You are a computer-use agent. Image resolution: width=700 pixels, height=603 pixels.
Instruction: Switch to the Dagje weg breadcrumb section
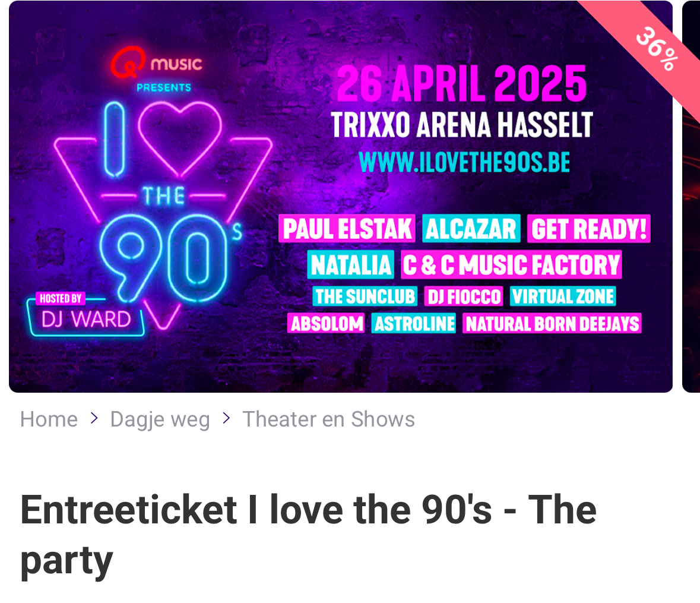[x=160, y=419]
